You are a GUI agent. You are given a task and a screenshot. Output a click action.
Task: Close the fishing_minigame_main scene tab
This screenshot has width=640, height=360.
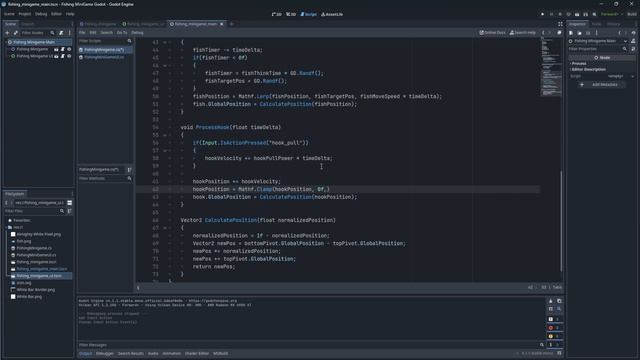(222, 24)
